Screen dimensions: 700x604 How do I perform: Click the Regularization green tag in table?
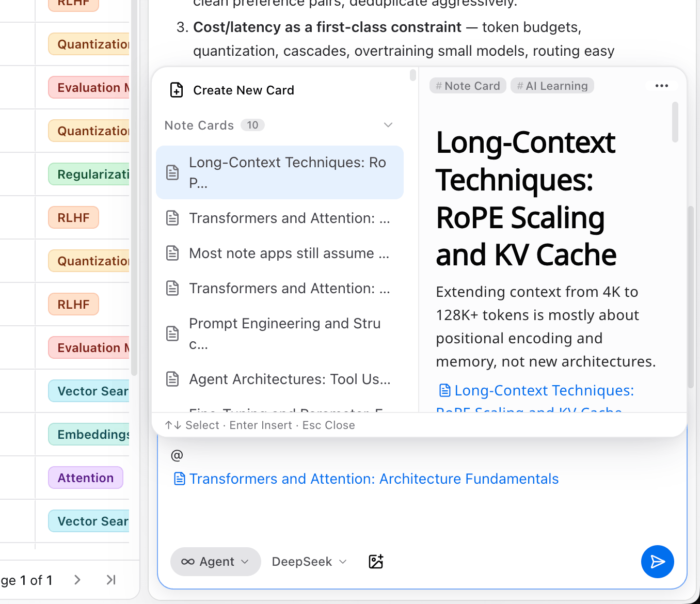(89, 174)
